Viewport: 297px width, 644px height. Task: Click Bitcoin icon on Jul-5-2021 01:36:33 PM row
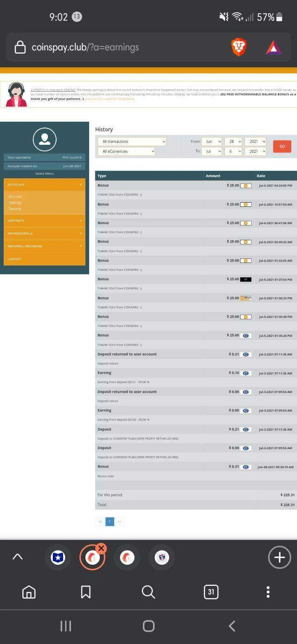[x=246, y=298]
